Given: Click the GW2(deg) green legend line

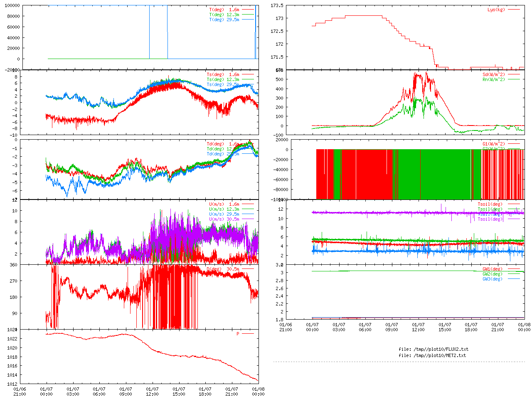Looking at the screenshot, I should (x=514, y=274).
